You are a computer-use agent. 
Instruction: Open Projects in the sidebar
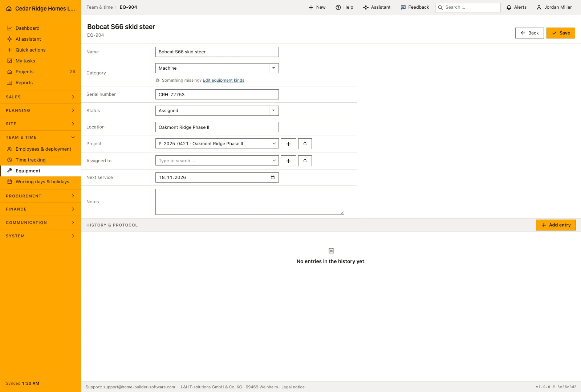41,72
